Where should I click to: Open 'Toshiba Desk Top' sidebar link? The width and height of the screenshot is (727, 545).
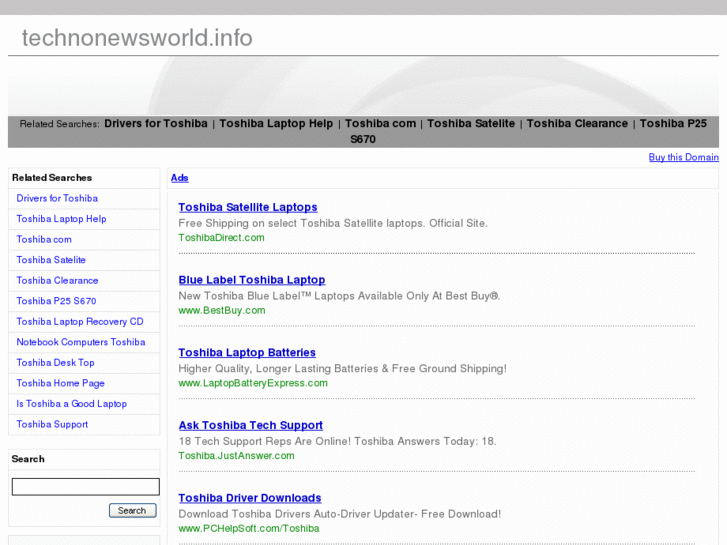55,362
